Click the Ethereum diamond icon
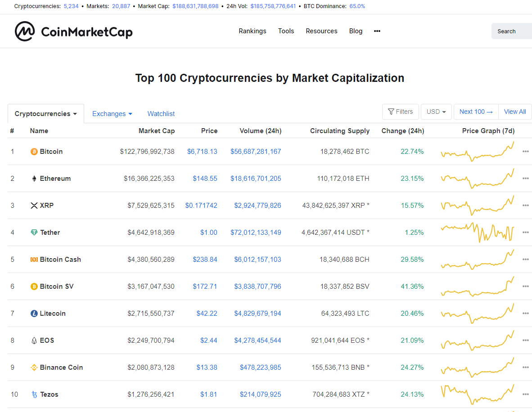This screenshot has height=412, width=532. 34,179
